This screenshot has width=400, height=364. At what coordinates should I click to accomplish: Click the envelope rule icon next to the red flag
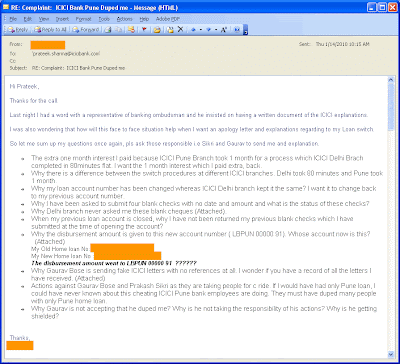[x=131, y=30]
